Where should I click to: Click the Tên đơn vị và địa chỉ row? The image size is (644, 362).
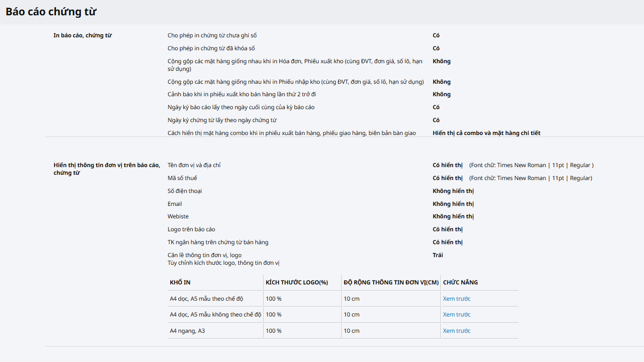194,165
